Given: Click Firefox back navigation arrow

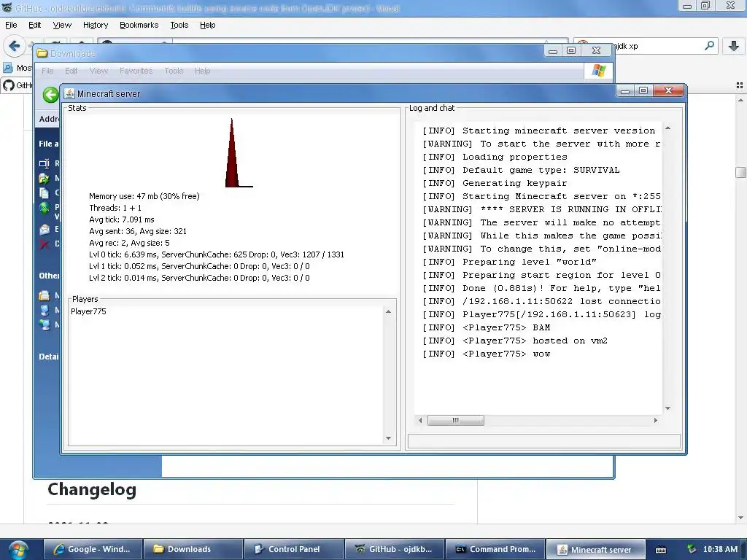Looking at the screenshot, I should coord(15,46).
